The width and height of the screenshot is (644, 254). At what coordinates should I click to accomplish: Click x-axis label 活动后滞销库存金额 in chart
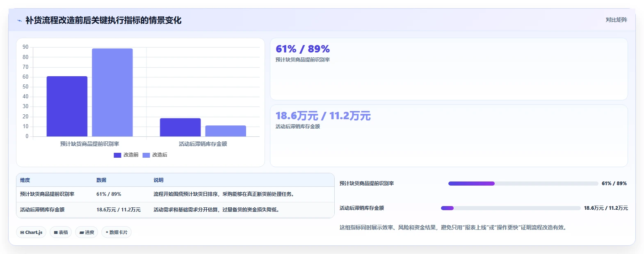(203, 144)
